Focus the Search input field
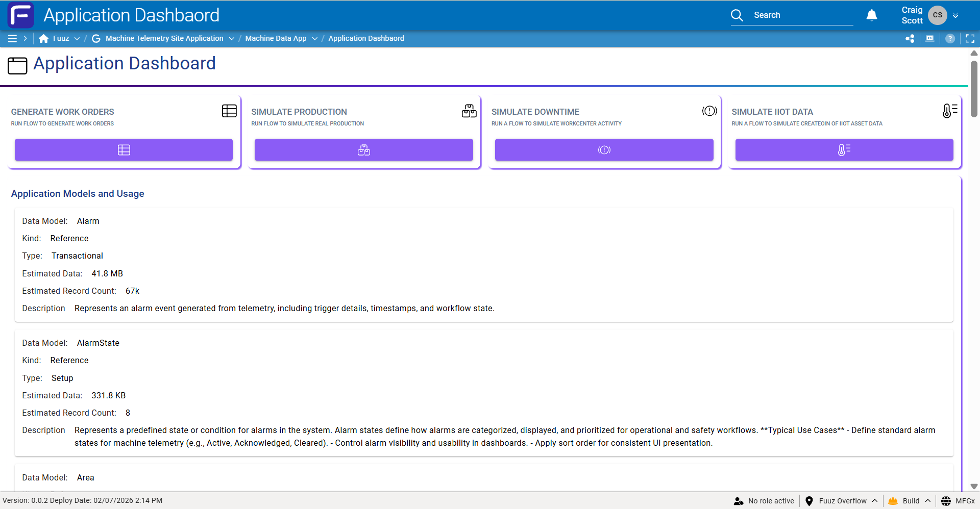 click(802, 15)
